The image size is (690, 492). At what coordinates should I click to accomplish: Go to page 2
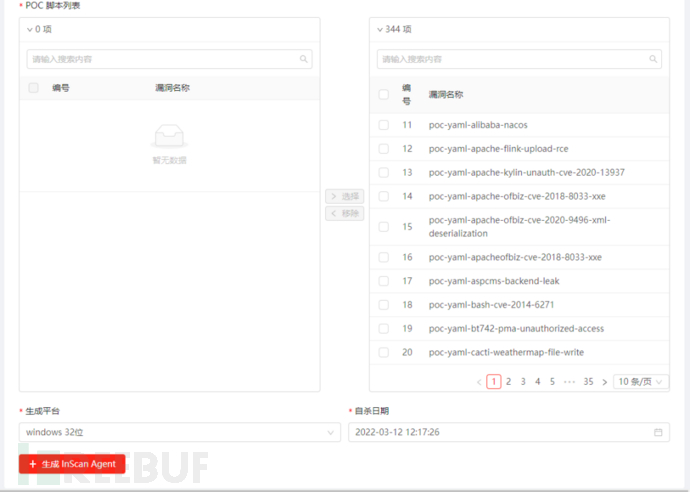(x=508, y=382)
